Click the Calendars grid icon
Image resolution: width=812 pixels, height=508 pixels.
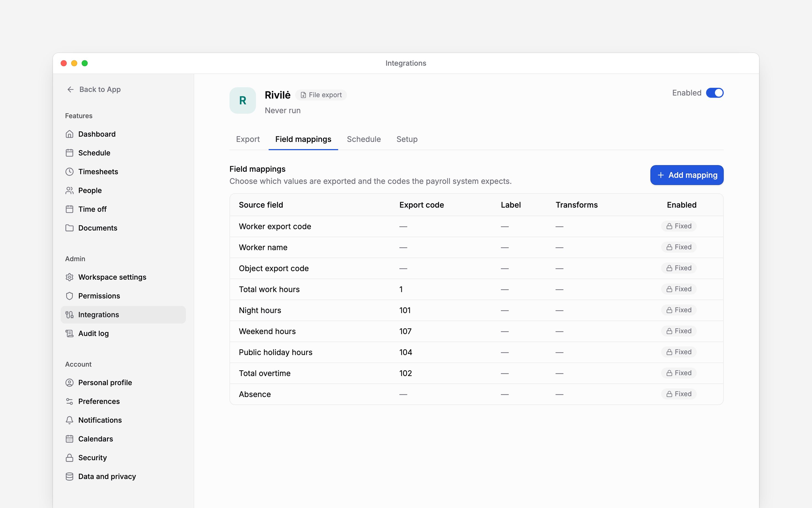pyautogui.click(x=70, y=439)
